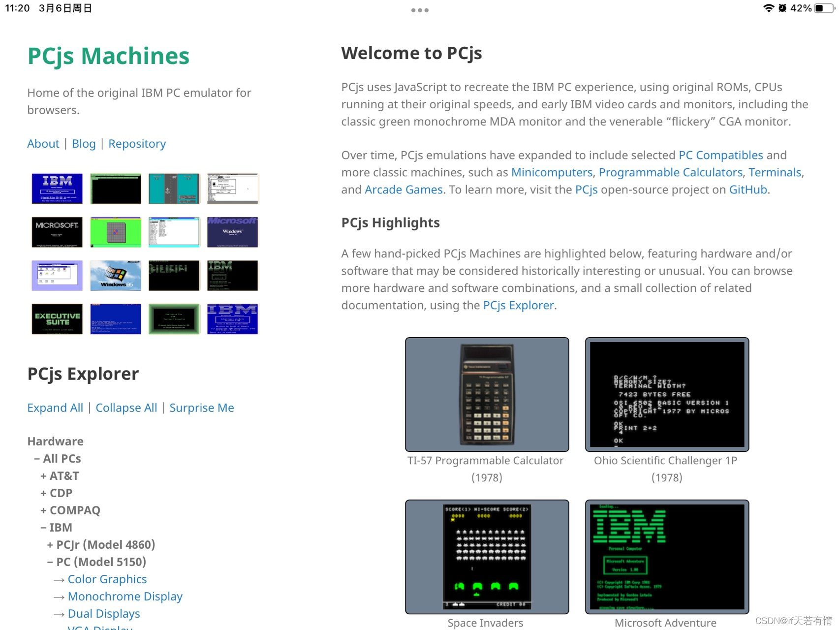840x630 pixels.
Task: Expand the AT&T tree node
Action: pyautogui.click(x=60, y=475)
